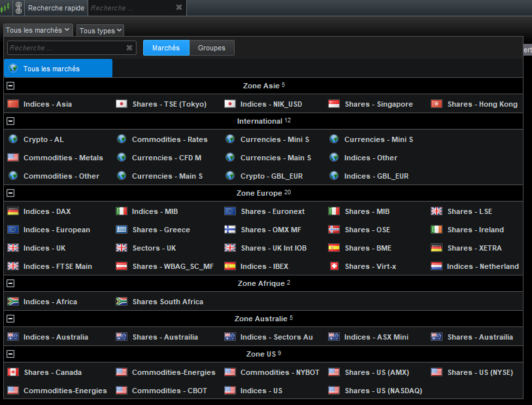Click the Canadian flag beside Shares - Canada
This screenshot has height=405, width=532.
point(13,372)
